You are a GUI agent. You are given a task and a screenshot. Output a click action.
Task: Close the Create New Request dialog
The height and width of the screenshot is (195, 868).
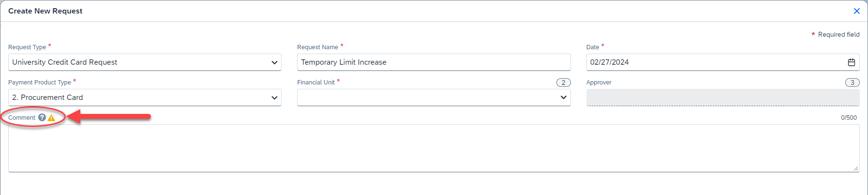[x=856, y=11]
